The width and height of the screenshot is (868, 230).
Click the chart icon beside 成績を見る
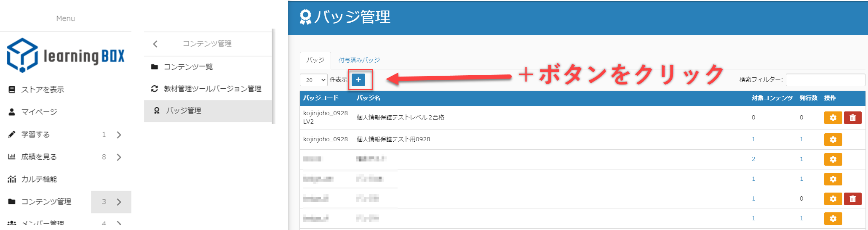point(12,156)
